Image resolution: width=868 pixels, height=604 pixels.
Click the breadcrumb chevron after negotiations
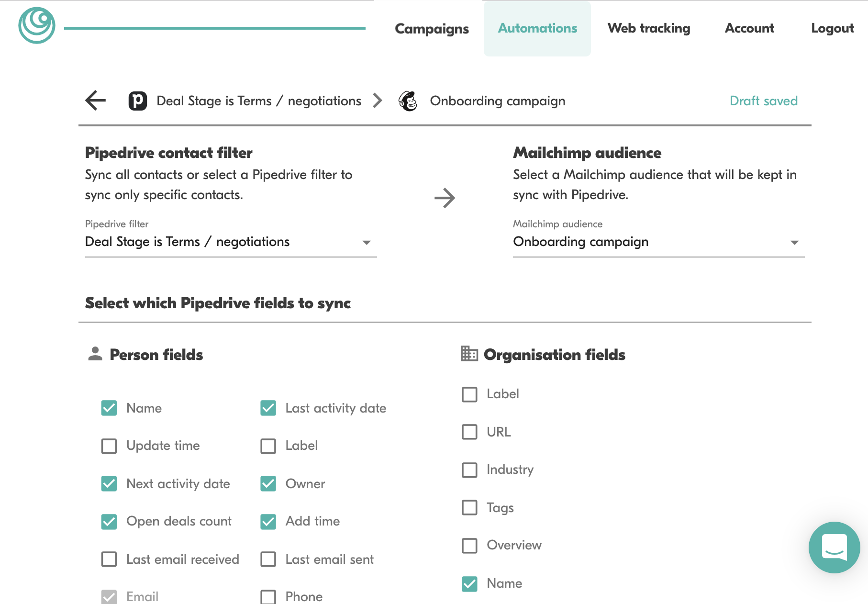(x=378, y=101)
